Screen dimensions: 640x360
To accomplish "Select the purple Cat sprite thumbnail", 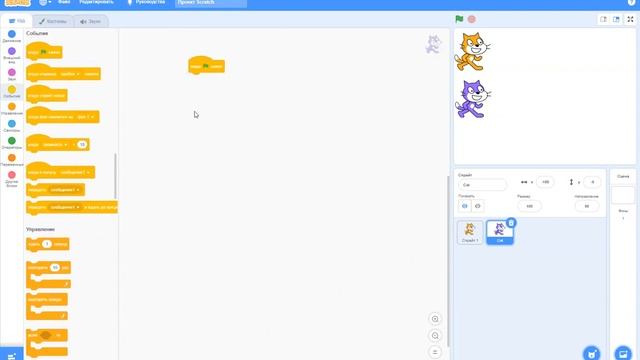I will 500,232.
